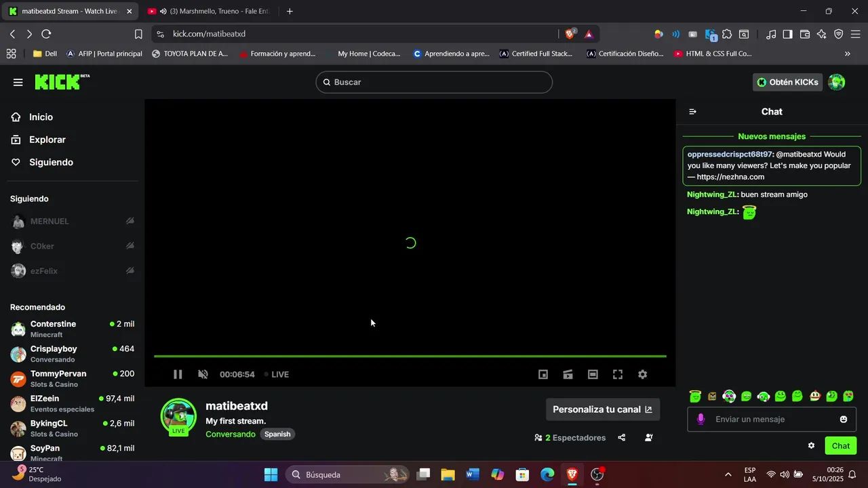The height and width of the screenshot is (488, 868).
Task: Click the Spanish language tag
Action: click(277, 434)
